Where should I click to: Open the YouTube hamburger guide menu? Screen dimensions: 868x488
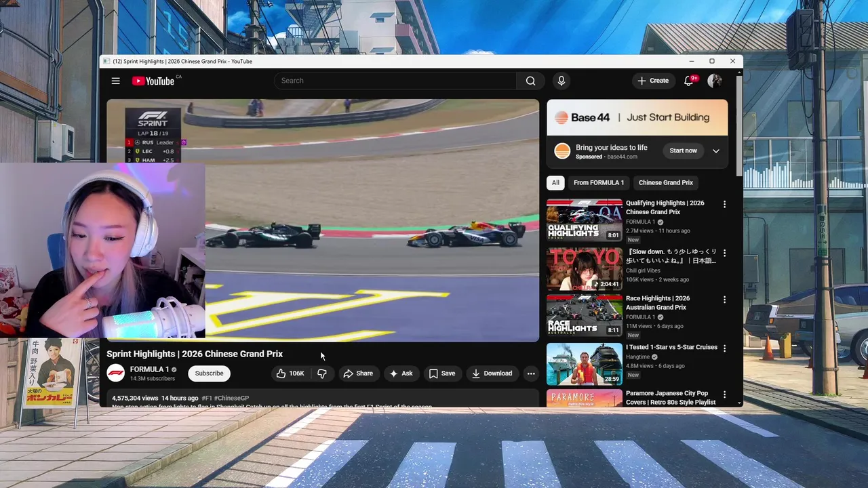pos(116,81)
